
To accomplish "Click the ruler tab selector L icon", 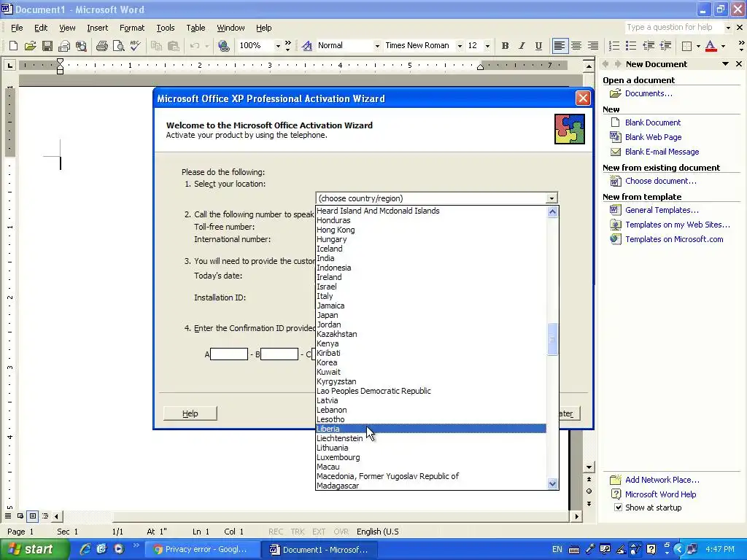I will click(9, 65).
